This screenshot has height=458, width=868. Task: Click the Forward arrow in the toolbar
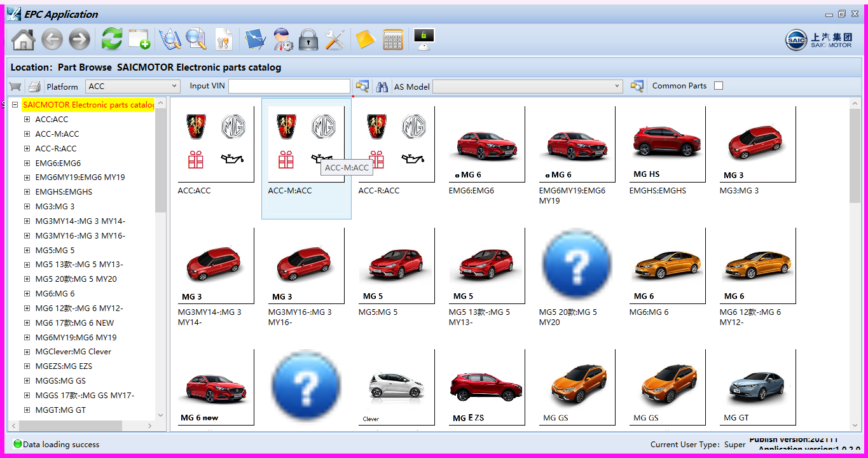point(79,39)
